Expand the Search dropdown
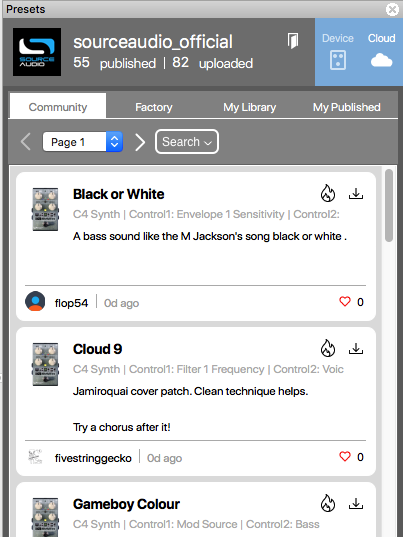 [187, 141]
